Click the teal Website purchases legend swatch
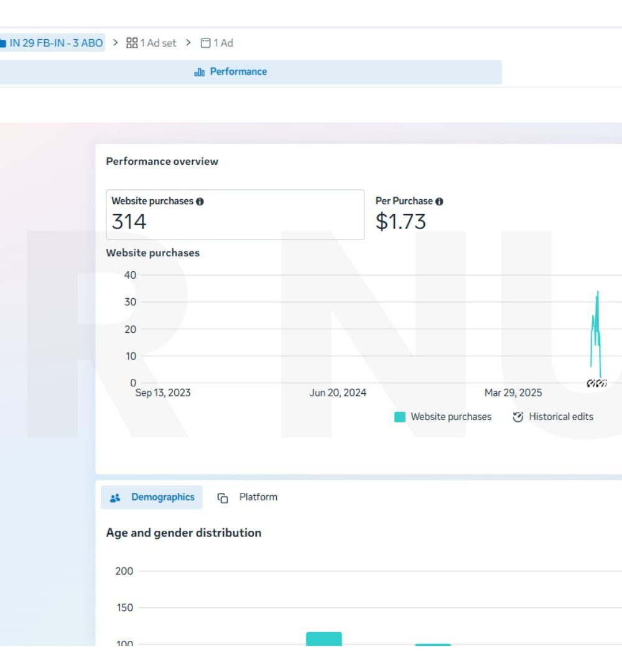Viewport: 622px width, 672px height. pos(400,417)
